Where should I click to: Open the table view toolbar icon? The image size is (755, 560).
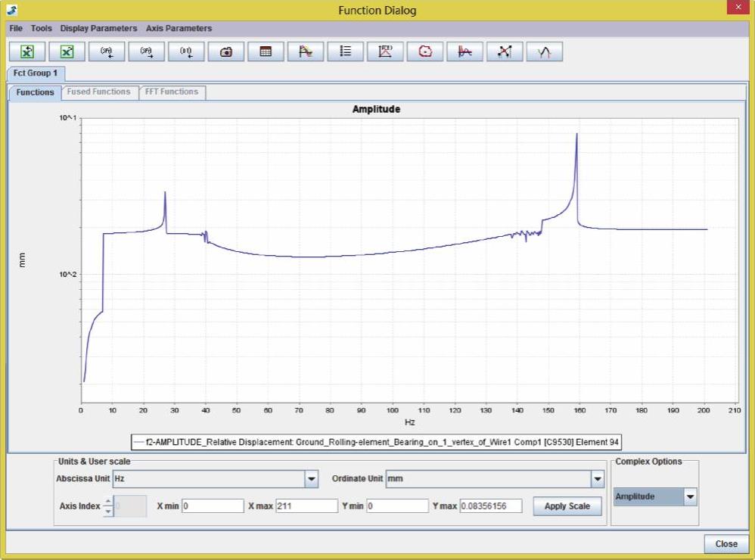point(266,51)
